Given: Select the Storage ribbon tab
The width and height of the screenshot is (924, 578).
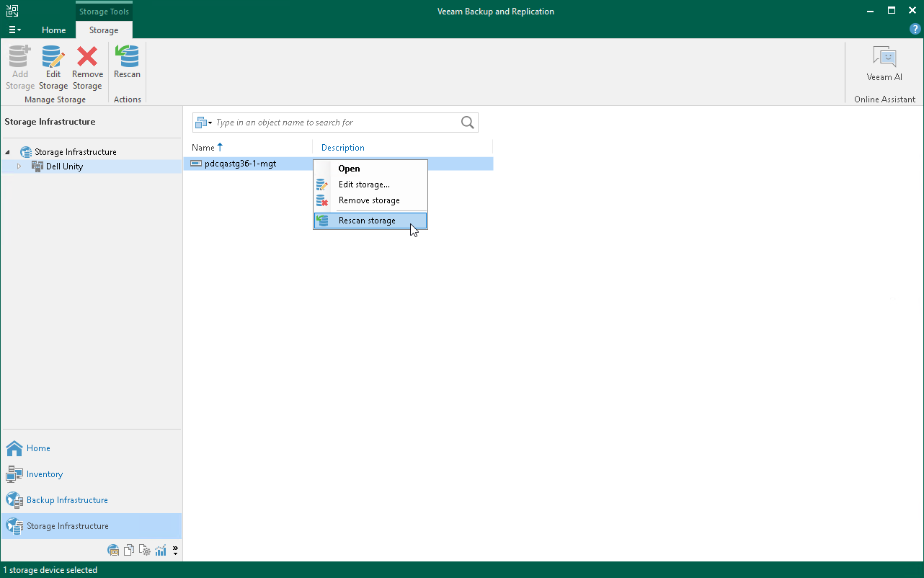Looking at the screenshot, I should click(104, 30).
